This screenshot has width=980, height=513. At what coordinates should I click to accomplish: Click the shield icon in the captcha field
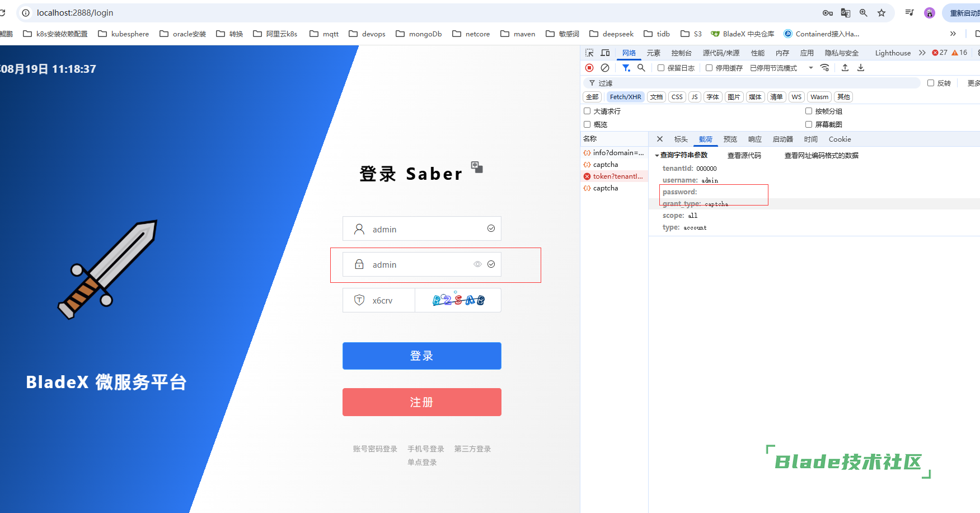359,300
